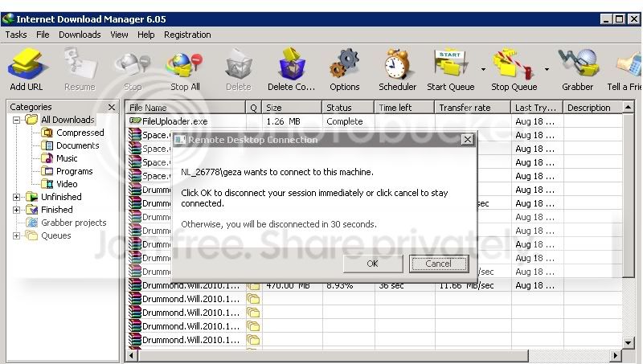Expand the Finished category node
The image size is (643, 364).
click(x=16, y=210)
